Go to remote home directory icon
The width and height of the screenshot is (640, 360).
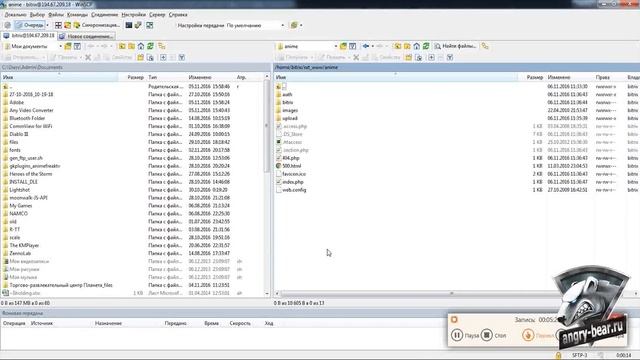(416, 47)
